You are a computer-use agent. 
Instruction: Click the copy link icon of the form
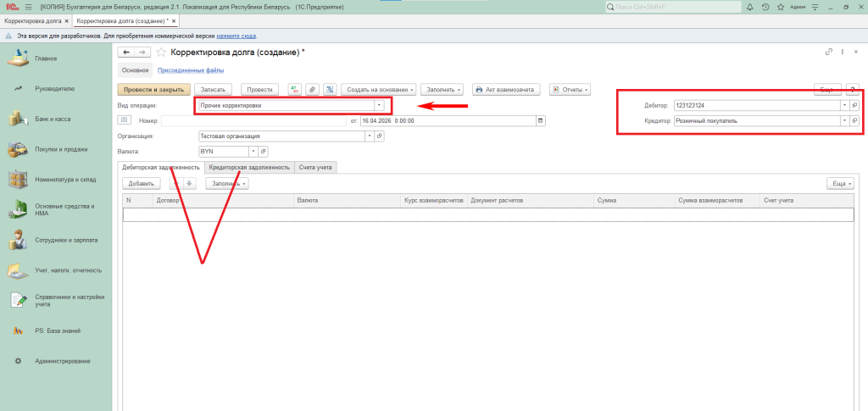pos(828,53)
